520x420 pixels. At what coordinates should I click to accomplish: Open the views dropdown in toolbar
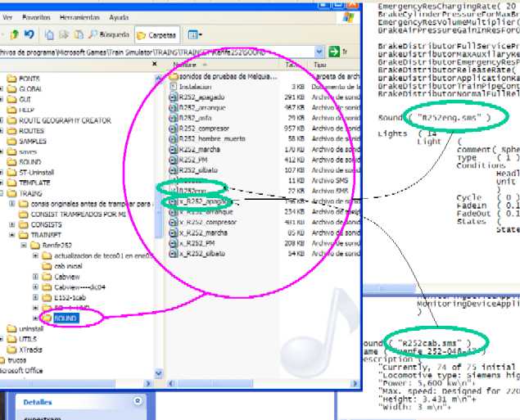tap(195, 35)
